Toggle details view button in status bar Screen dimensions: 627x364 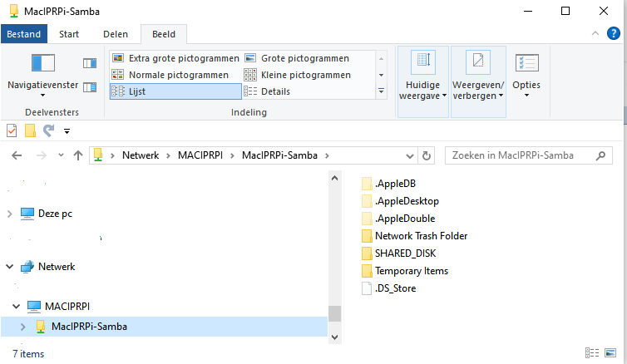tap(592, 353)
